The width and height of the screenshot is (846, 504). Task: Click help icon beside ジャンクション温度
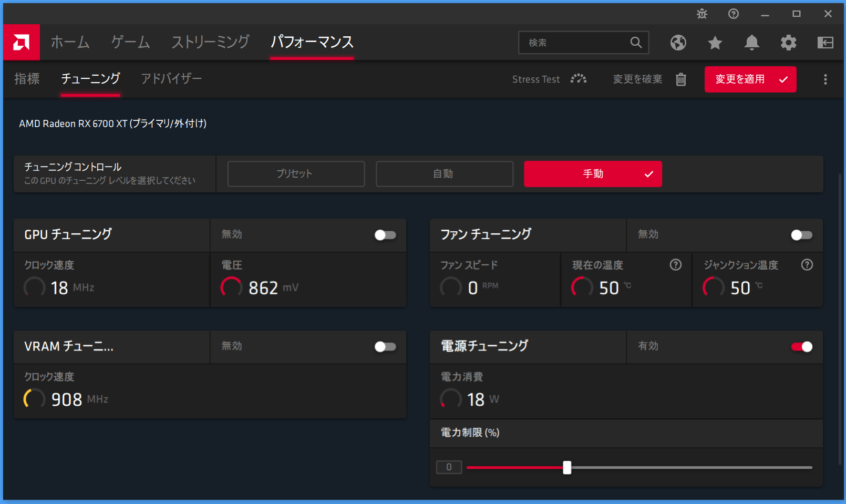click(807, 265)
